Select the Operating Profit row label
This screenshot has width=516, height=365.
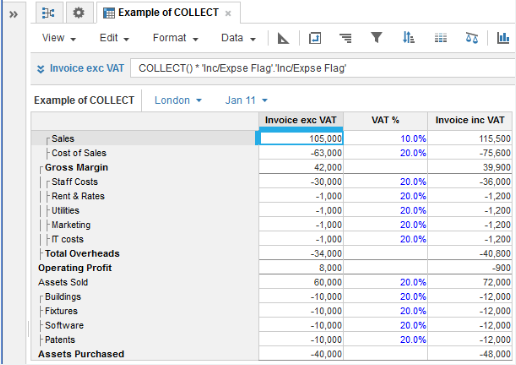pyautogui.click(x=75, y=268)
